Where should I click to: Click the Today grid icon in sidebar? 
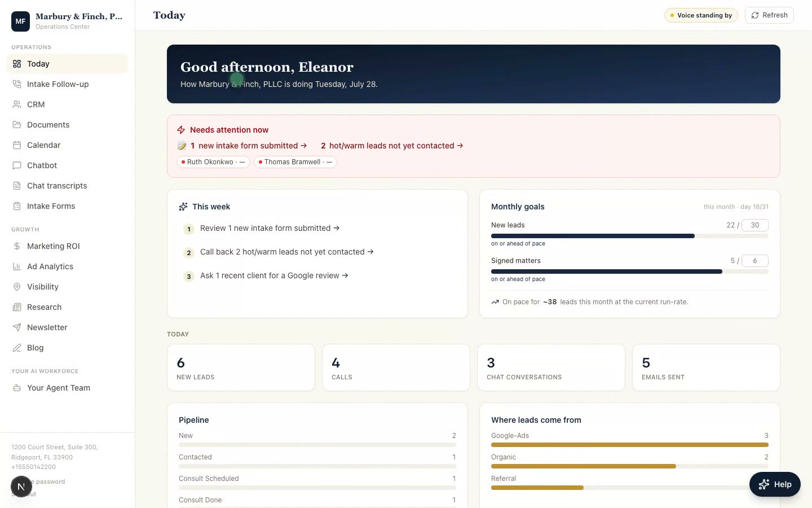[x=17, y=64]
